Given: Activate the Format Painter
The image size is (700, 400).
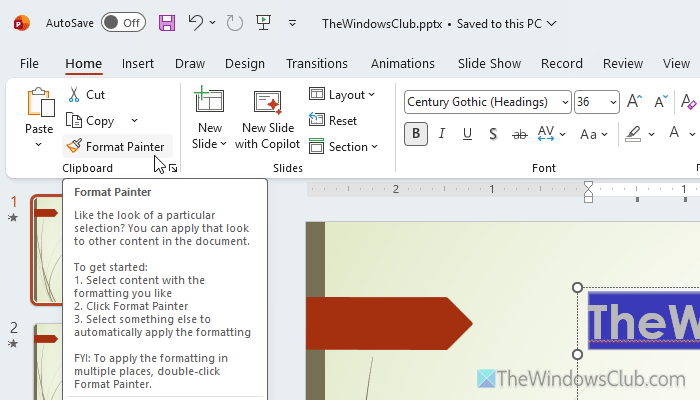Looking at the screenshot, I should 116,146.
